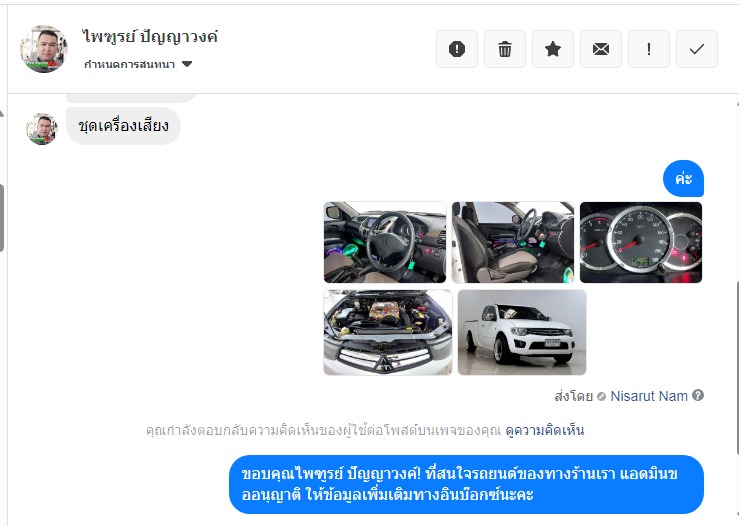
Task: Flag conversation with the exclamation mark icon
Action: 649,49
